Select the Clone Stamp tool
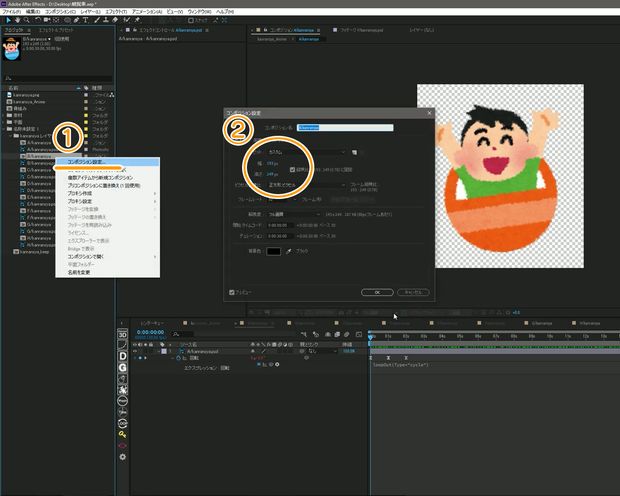This screenshot has height=496, width=620. pyautogui.click(x=106, y=20)
